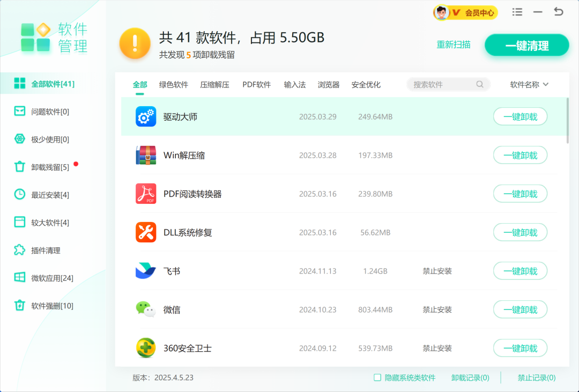Tick the 隐藏系统类软件 checkbox

(377, 378)
